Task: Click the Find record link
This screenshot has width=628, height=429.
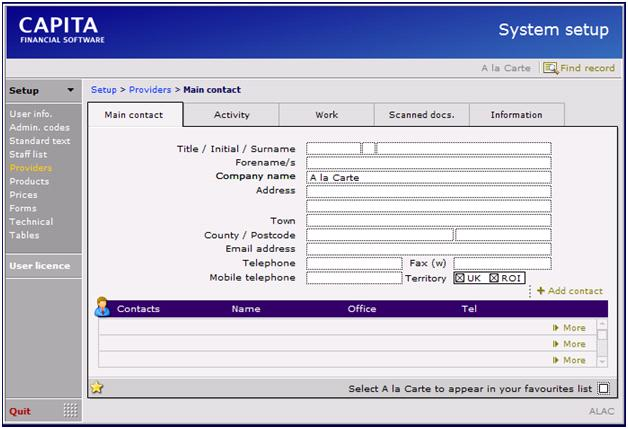Action: 587,68
